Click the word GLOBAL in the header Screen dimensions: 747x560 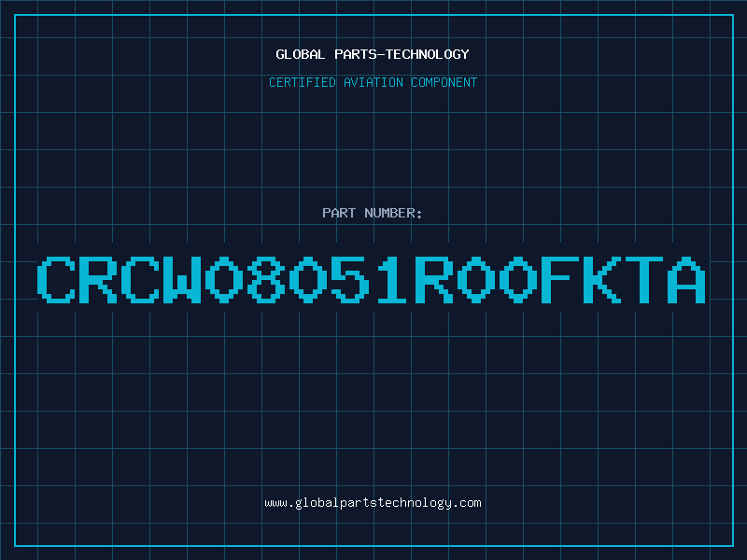tap(300, 54)
